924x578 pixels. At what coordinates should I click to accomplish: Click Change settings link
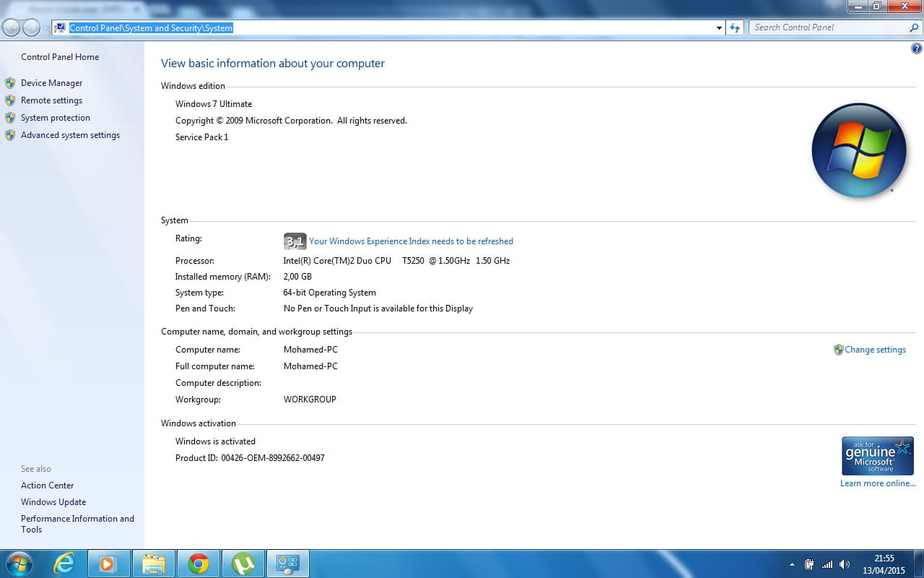[875, 350]
